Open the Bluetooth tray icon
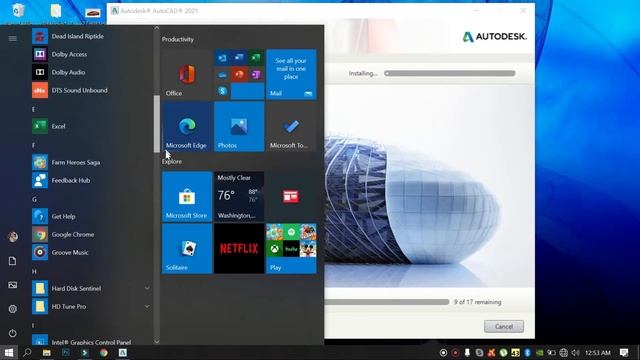 point(527,353)
